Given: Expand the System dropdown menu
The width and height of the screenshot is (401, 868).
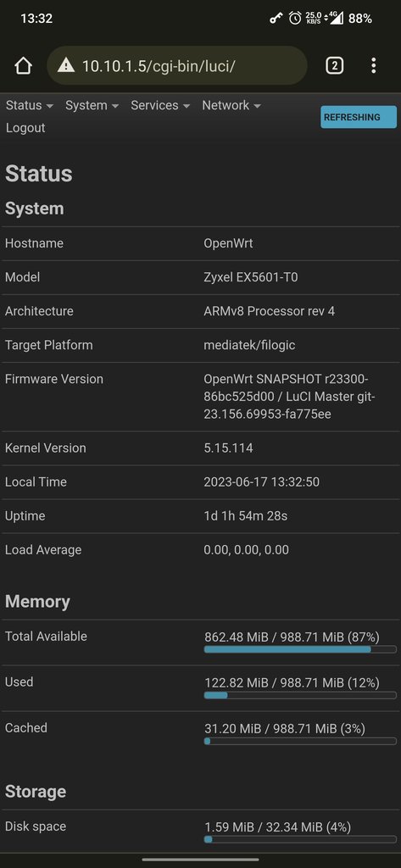Looking at the screenshot, I should click(x=92, y=105).
